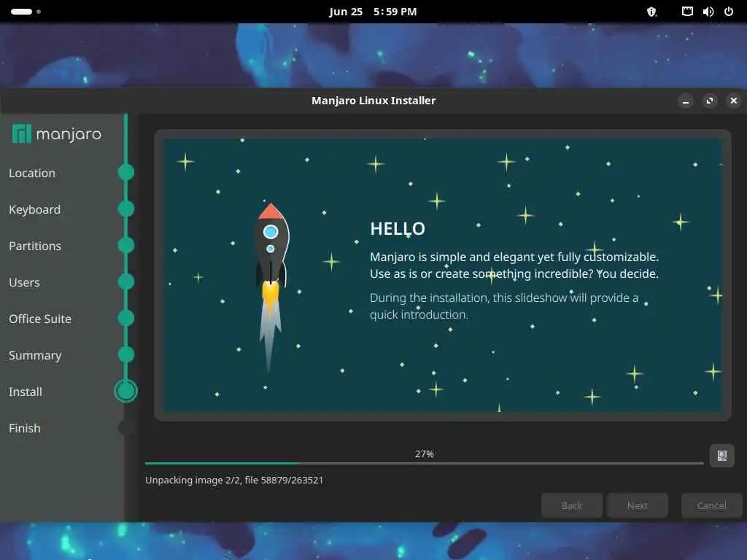Maximize the installer window
This screenshot has height=560, width=747.
(x=710, y=101)
